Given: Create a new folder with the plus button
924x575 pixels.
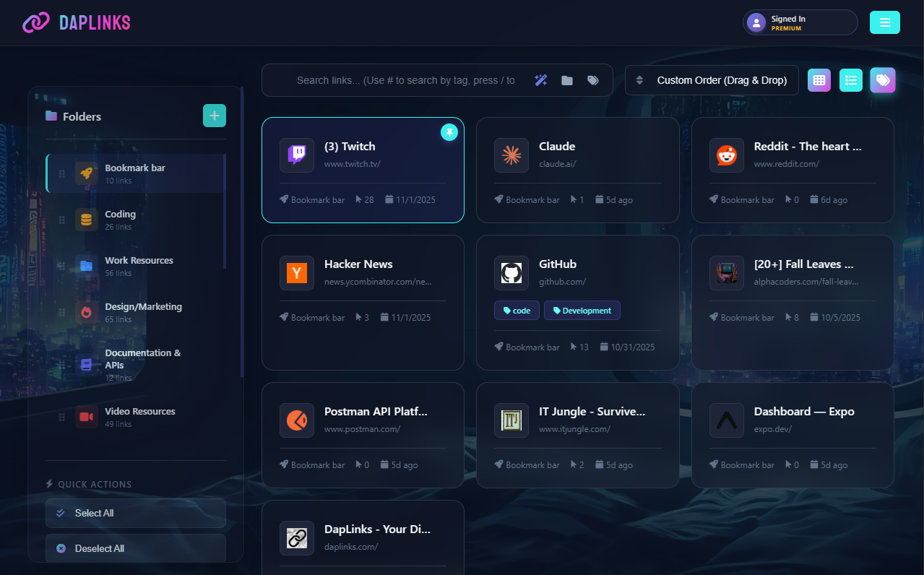Looking at the screenshot, I should (x=214, y=116).
